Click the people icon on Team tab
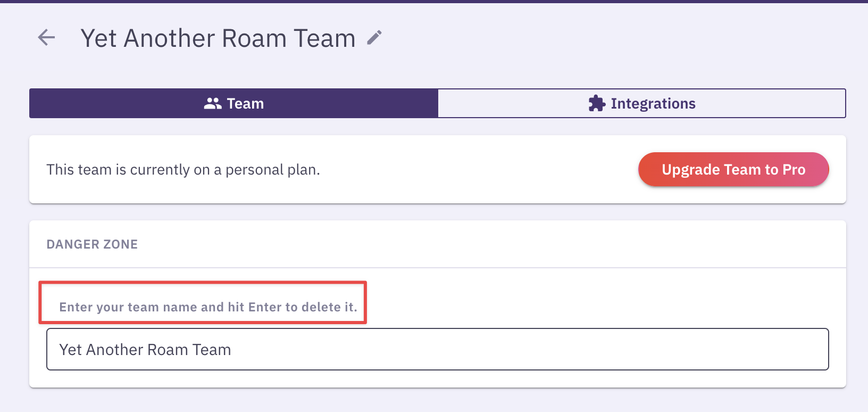This screenshot has height=412, width=868. [x=212, y=103]
